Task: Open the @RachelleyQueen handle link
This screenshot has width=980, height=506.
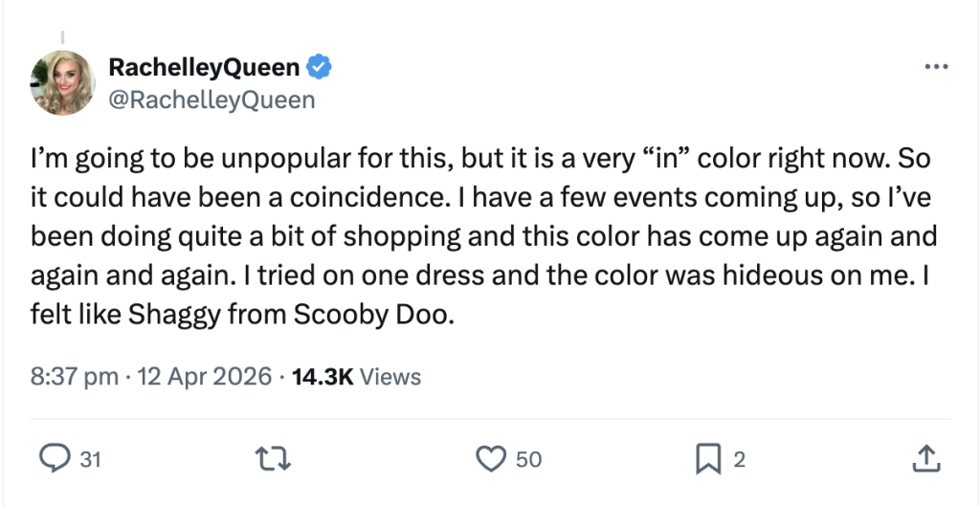Action: tap(211, 99)
